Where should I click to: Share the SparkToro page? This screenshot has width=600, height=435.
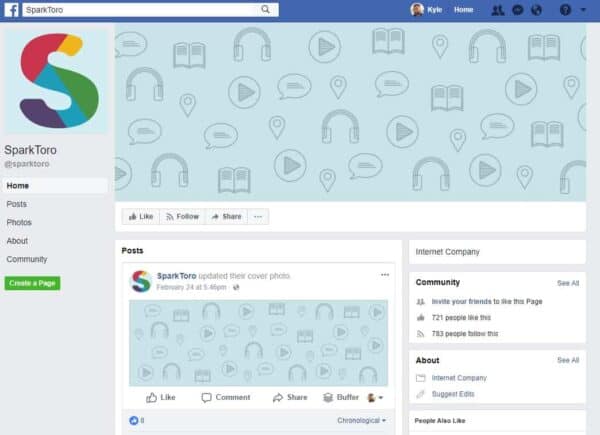227,217
